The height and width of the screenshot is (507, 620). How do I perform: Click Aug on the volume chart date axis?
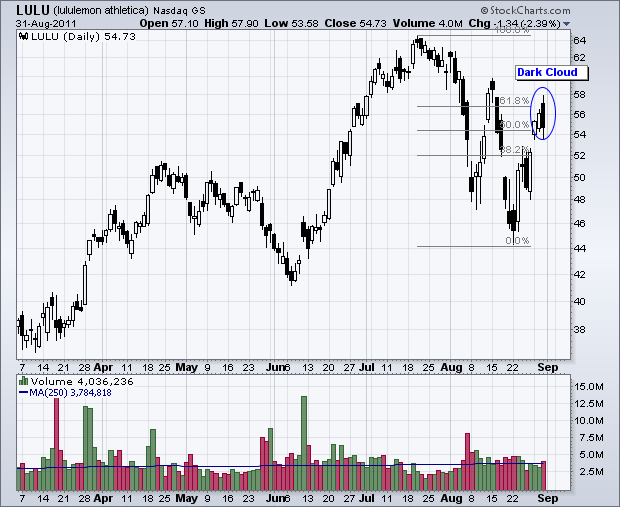pyautogui.click(x=451, y=498)
